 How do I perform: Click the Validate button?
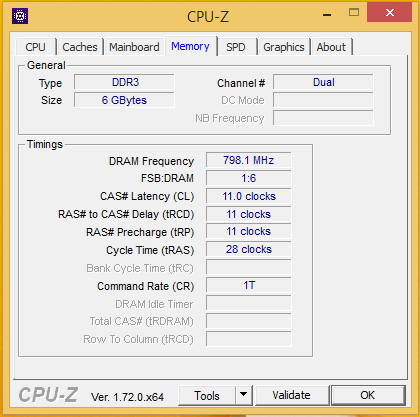292,395
